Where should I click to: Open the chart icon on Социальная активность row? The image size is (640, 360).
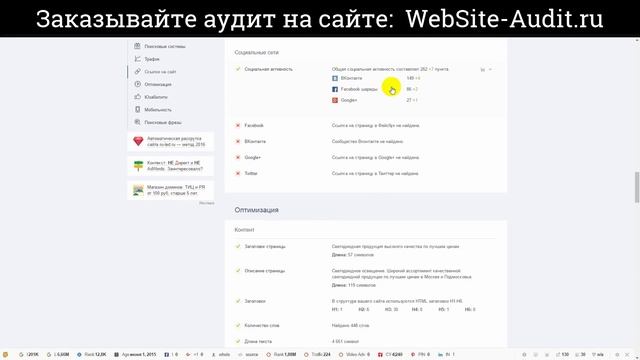pyautogui.click(x=482, y=70)
